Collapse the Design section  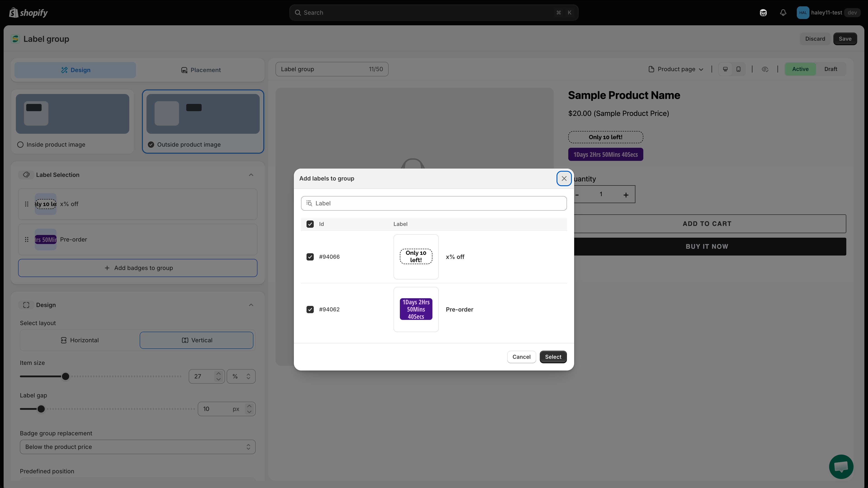(251, 305)
